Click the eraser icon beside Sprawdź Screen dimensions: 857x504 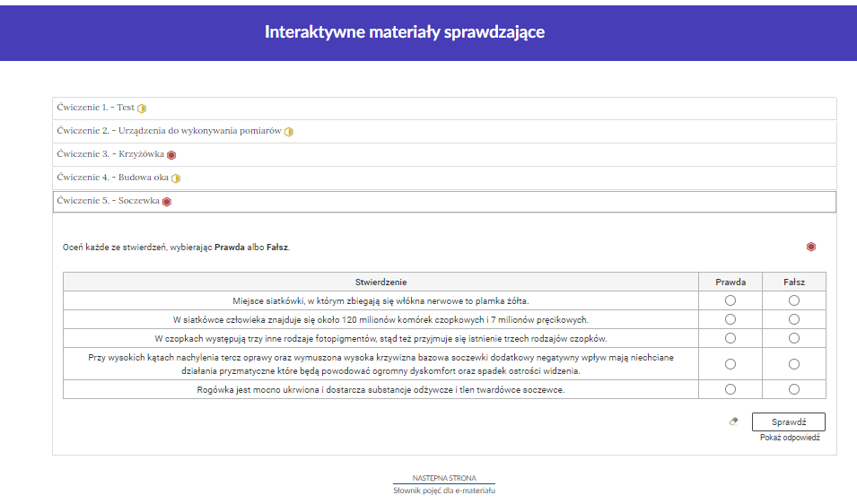(x=733, y=421)
